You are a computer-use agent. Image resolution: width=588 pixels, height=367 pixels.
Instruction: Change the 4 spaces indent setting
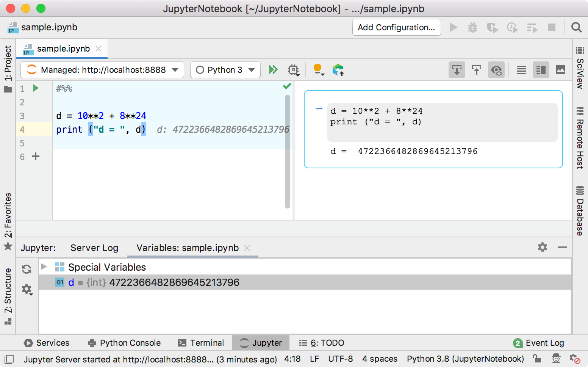coord(380,359)
